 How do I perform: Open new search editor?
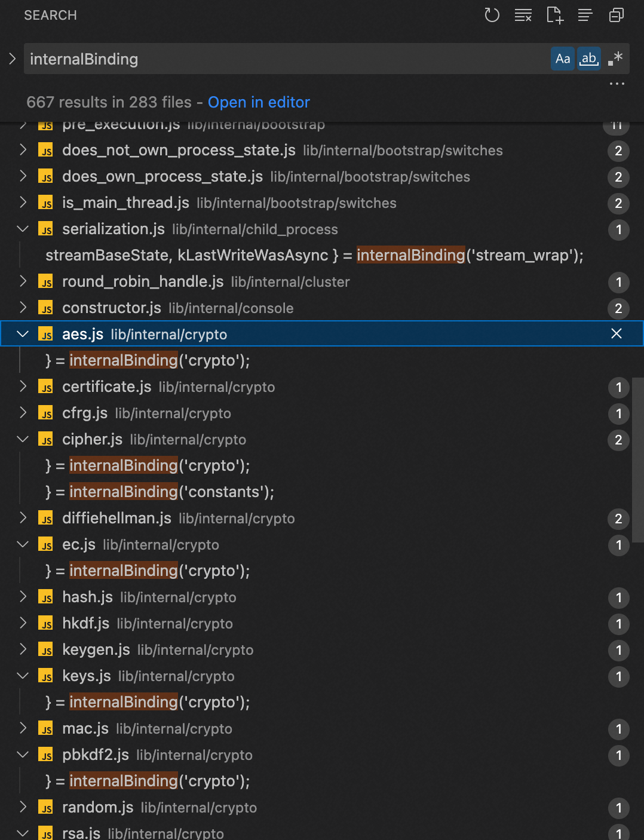pyautogui.click(x=555, y=15)
